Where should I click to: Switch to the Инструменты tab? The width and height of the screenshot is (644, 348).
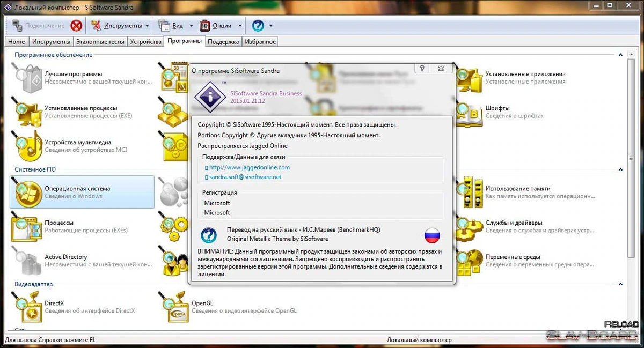(x=51, y=42)
